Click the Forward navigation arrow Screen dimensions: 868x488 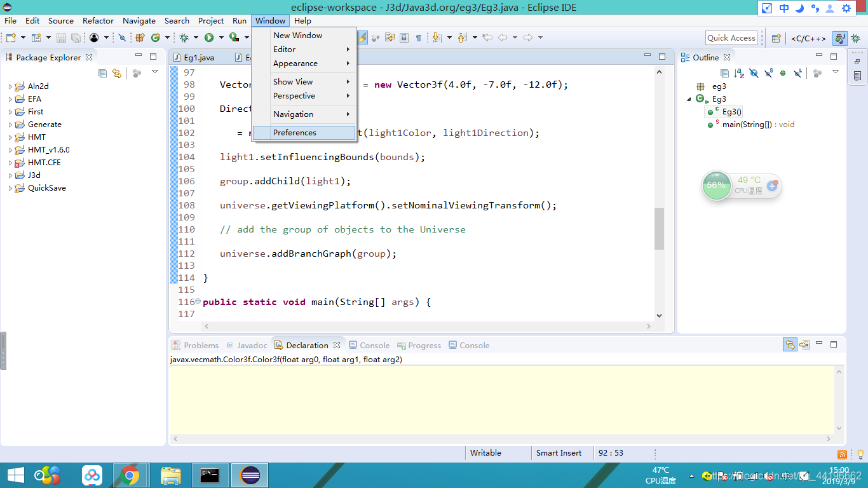[528, 37]
